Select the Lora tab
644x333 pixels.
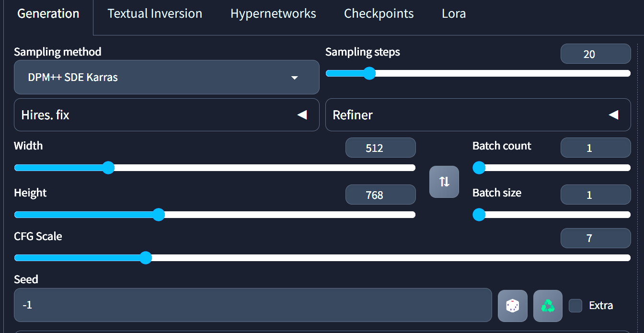[x=453, y=13]
